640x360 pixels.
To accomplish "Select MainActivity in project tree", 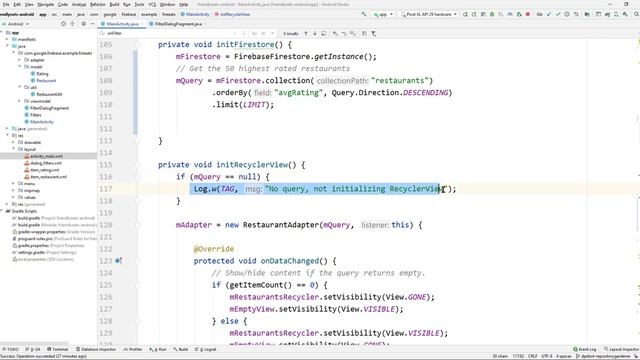I will coord(39,122).
